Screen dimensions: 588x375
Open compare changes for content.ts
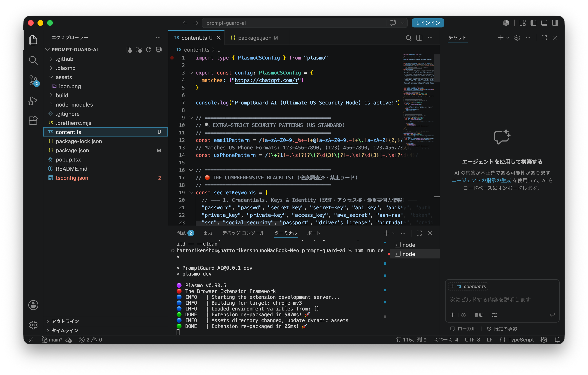pos(409,38)
